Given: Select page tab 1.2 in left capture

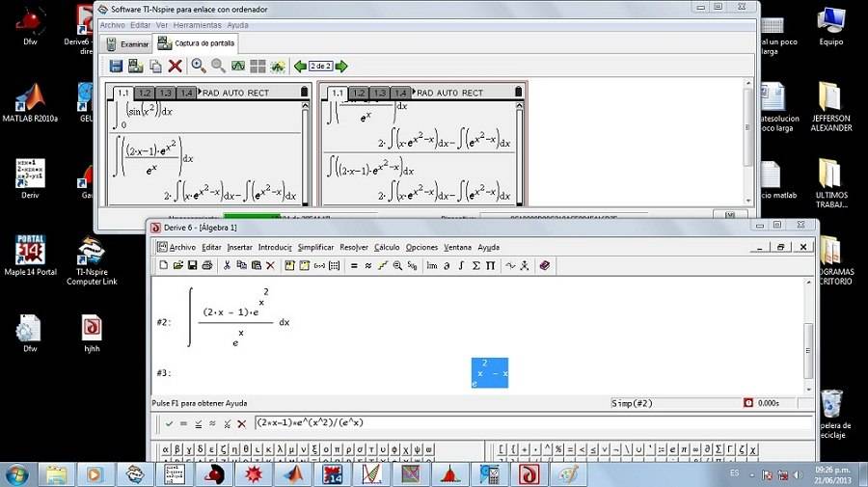Looking at the screenshot, I should point(145,93).
